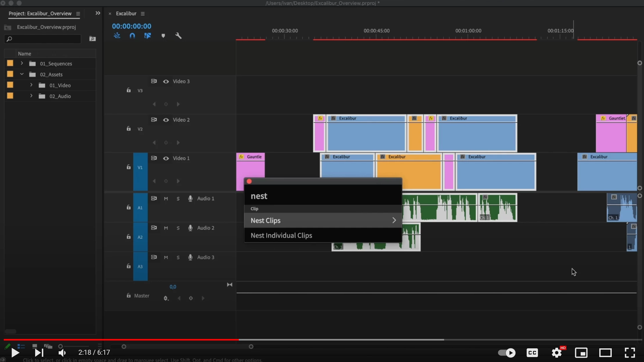
Task: Click the timeline wrench settings icon
Action: (178, 36)
